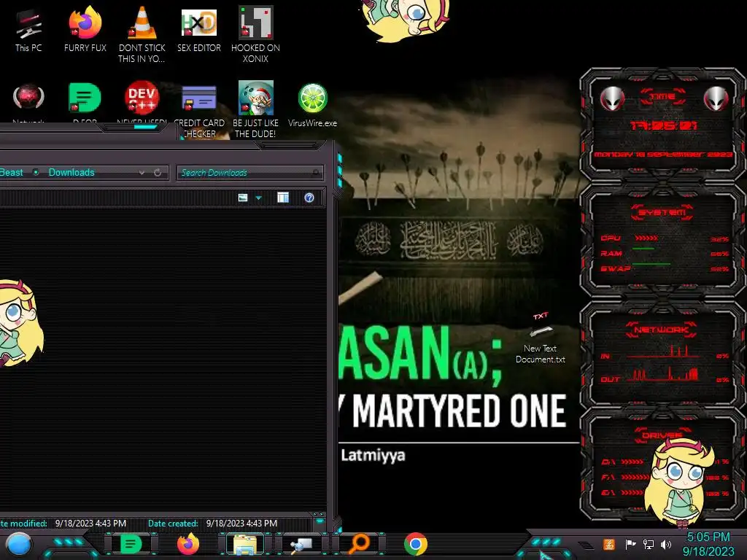Expand address bar history dropdown
The width and height of the screenshot is (747, 560).
[142, 173]
